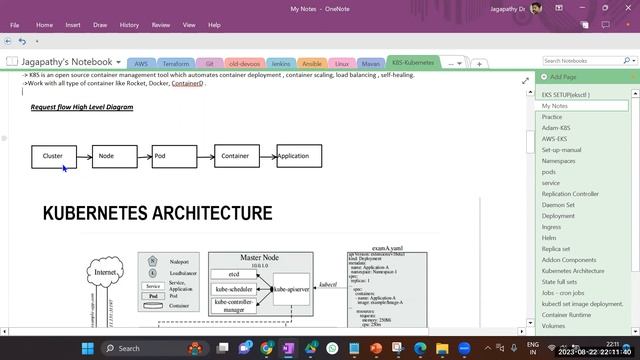Open Microsoft Teams from the taskbar
640x360 pixels.
tap(245, 348)
